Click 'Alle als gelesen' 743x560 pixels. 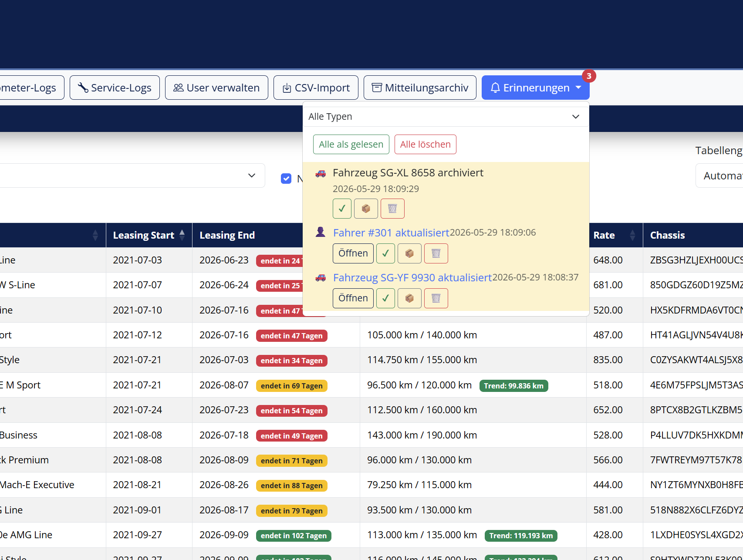click(351, 144)
